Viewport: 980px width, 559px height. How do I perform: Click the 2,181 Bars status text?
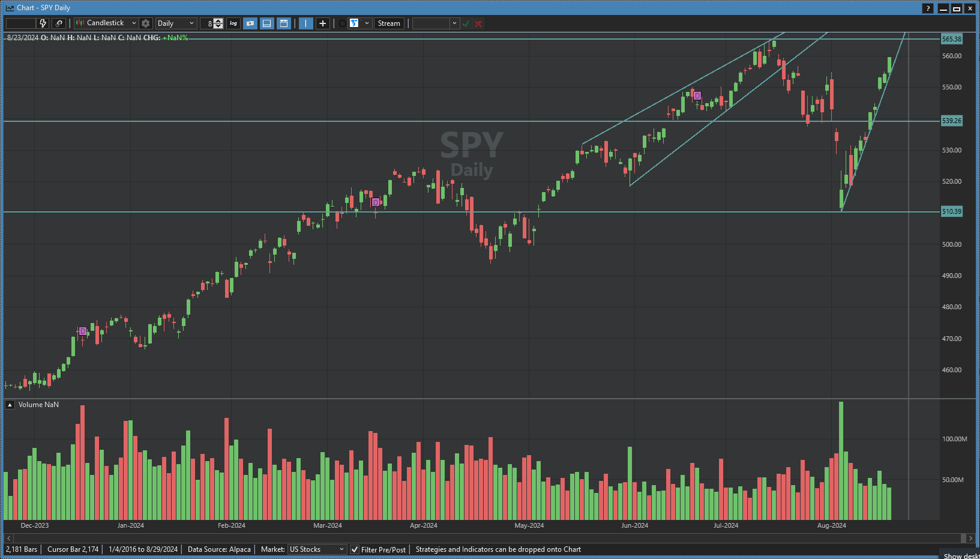(22, 549)
